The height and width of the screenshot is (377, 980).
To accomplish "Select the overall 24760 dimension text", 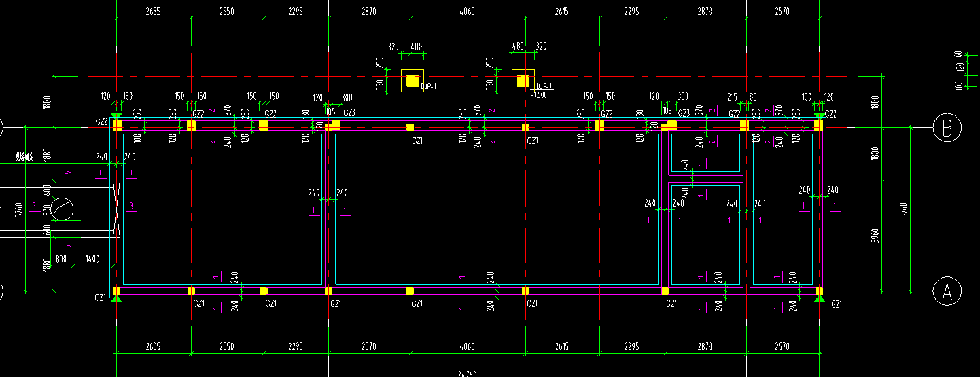I will [x=467, y=374].
